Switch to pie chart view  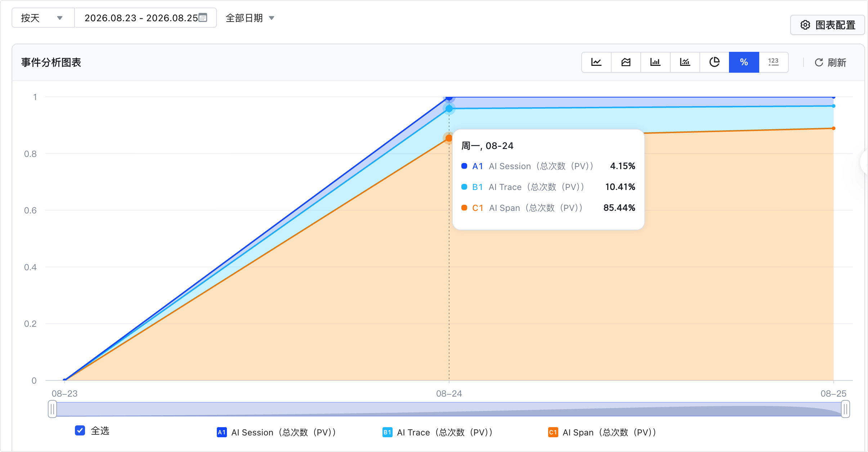coord(715,62)
